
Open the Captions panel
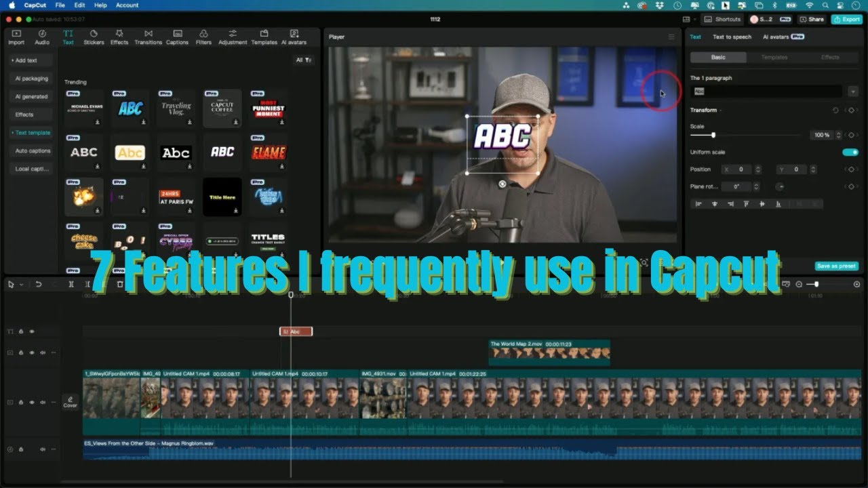click(177, 37)
